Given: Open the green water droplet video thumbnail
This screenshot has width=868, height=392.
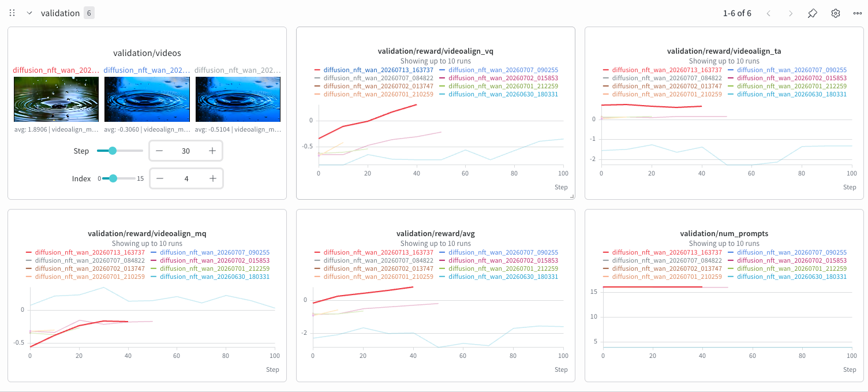Looking at the screenshot, I should 56,99.
